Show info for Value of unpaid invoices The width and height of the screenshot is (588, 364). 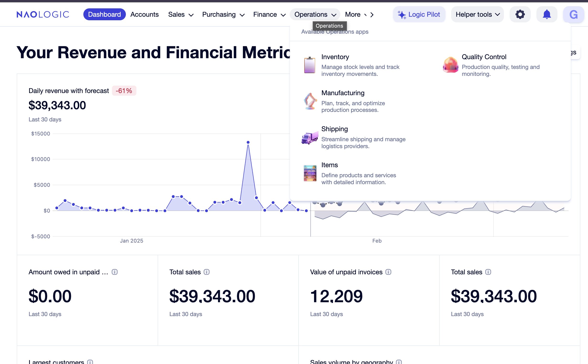point(388,272)
